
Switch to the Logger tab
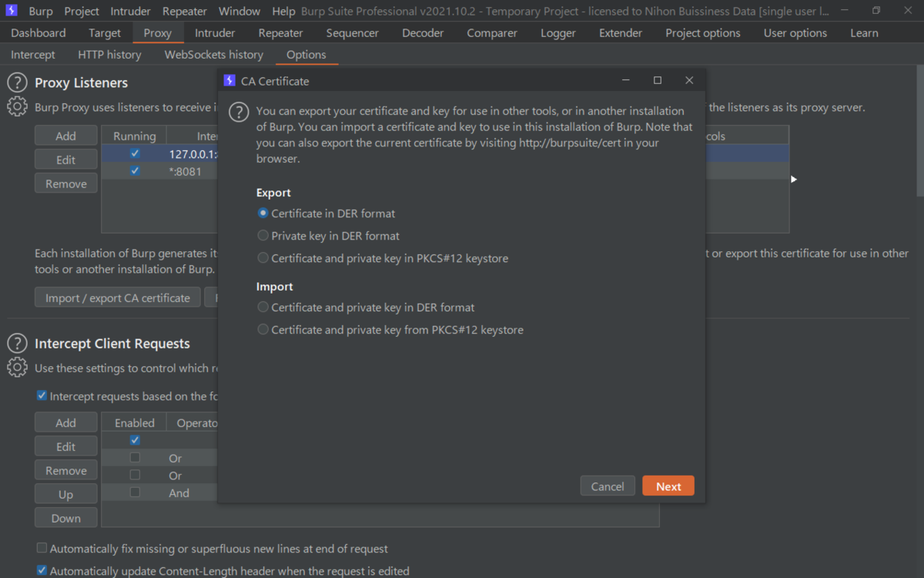click(x=558, y=33)
